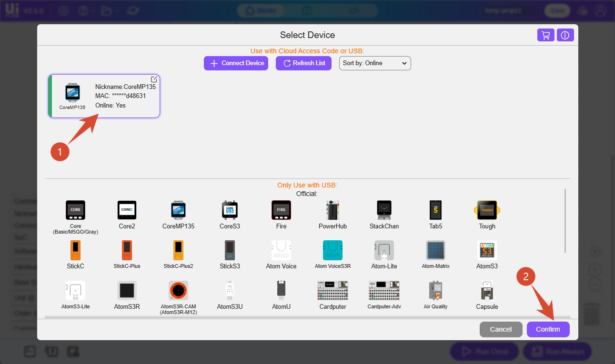Pick the StickC-Plus device icon

[127, 250]
